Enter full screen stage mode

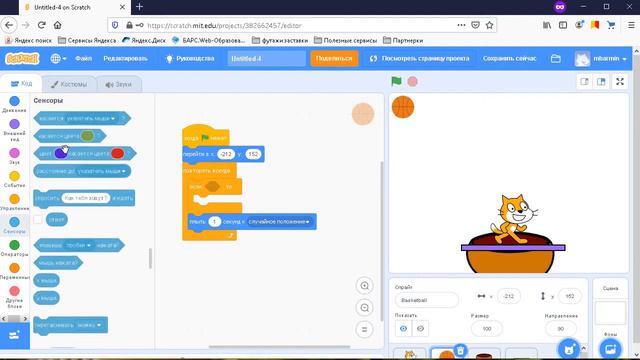click(x=620, y=82)
